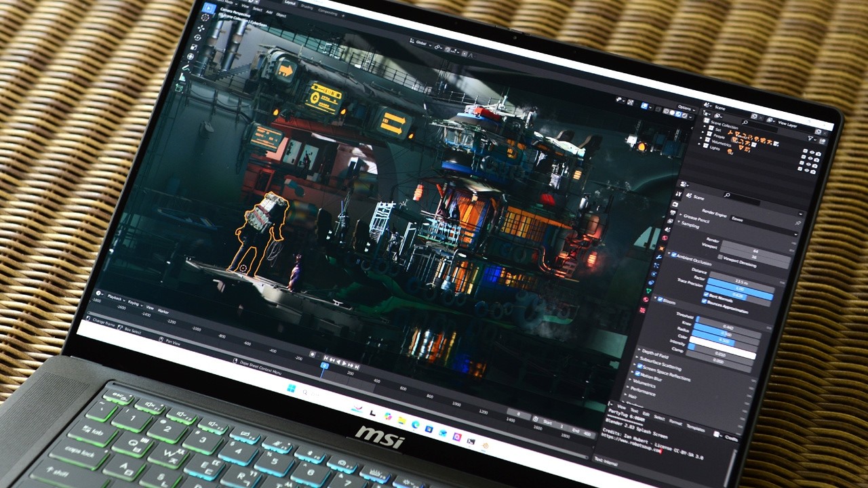Viewport: 868px width, 488px height.
Task: Pin the properties editor with pin icon
Action: (x=797, y=222)
